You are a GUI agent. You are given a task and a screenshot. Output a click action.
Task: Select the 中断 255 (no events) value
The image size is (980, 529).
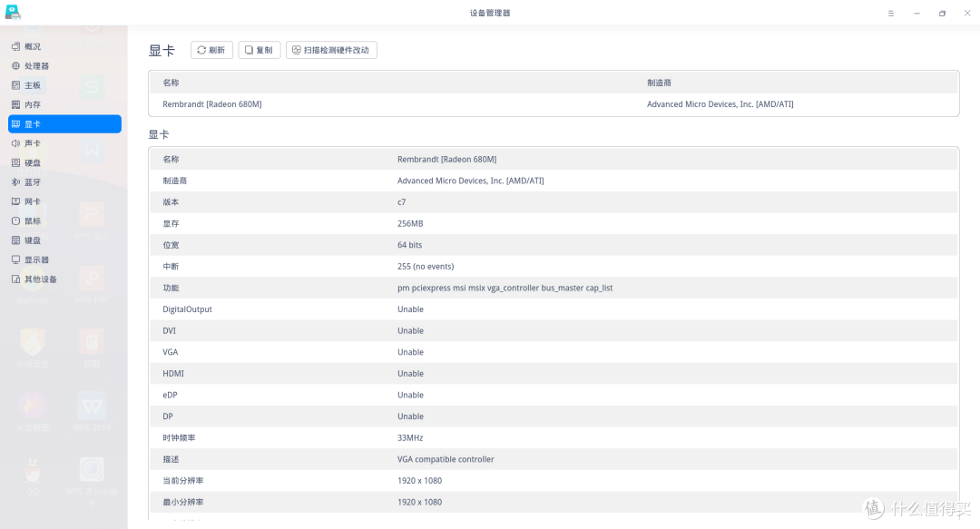tap(426, 267)
